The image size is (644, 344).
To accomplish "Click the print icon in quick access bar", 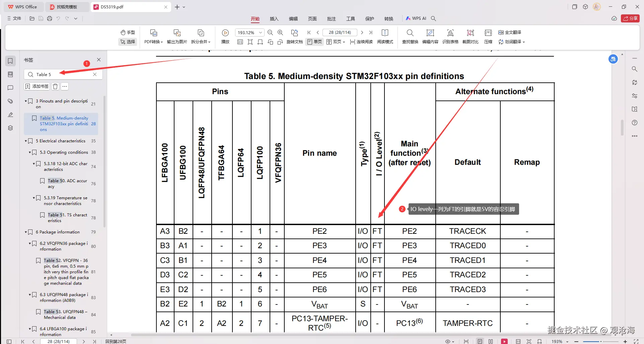I will pyautogui.click(x=50, y=18).
